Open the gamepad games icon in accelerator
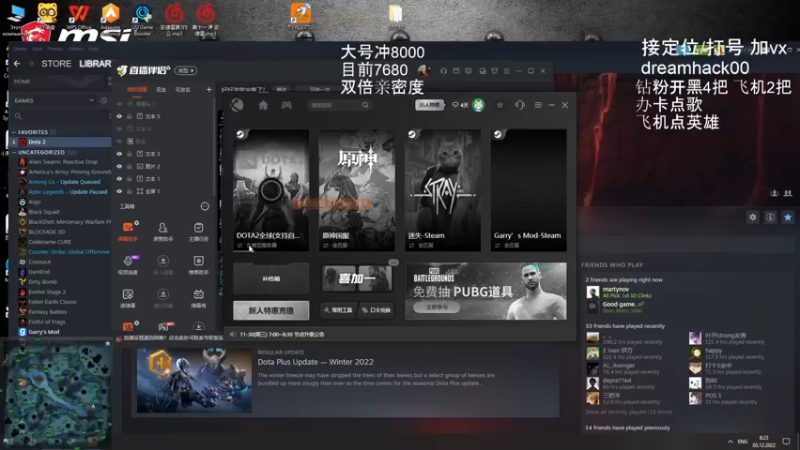800x450 pixels. point(287,105)
